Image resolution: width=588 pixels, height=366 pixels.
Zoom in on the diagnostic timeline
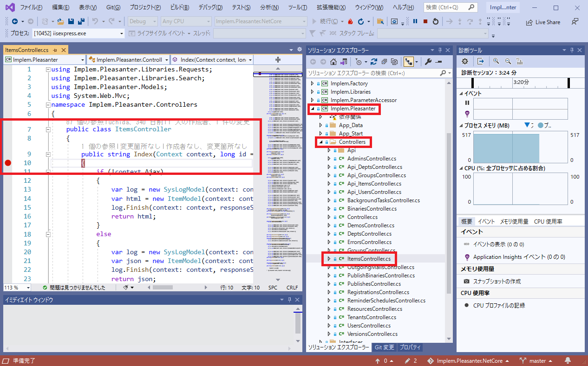point(496,61)
